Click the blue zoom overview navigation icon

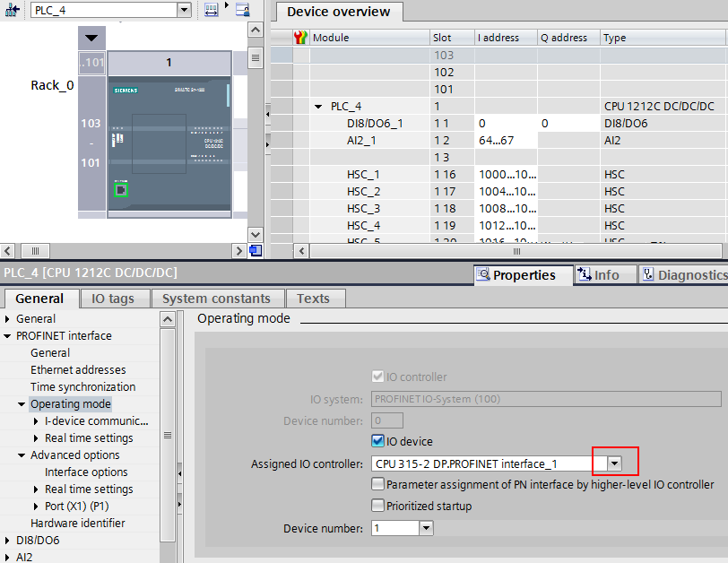tap(256, 251)
